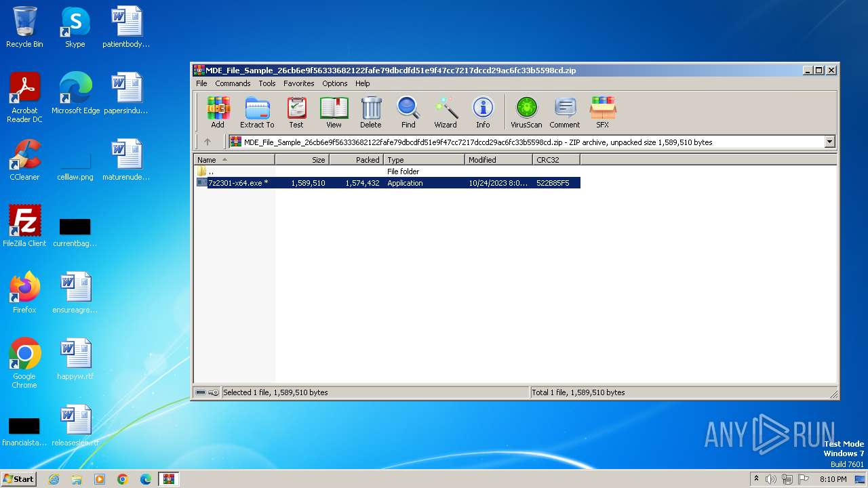Show hidden tray icons arrow
This screenshot has height=488, width=868.
[756, 479]
